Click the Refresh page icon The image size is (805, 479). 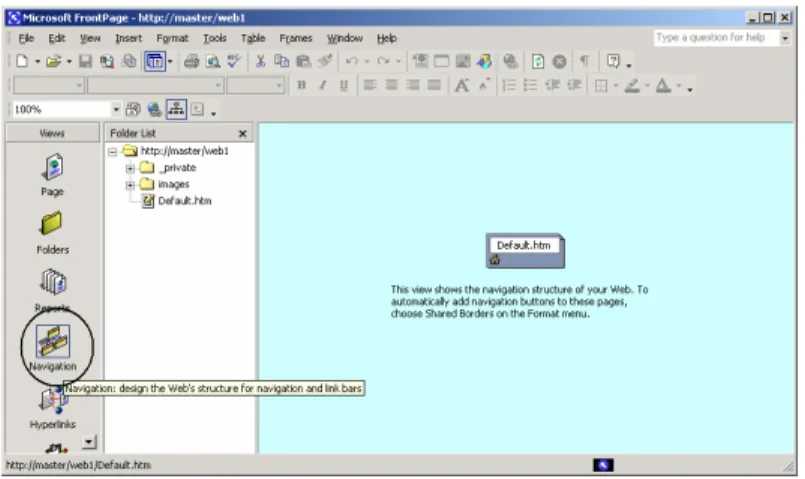coord(538,62)
